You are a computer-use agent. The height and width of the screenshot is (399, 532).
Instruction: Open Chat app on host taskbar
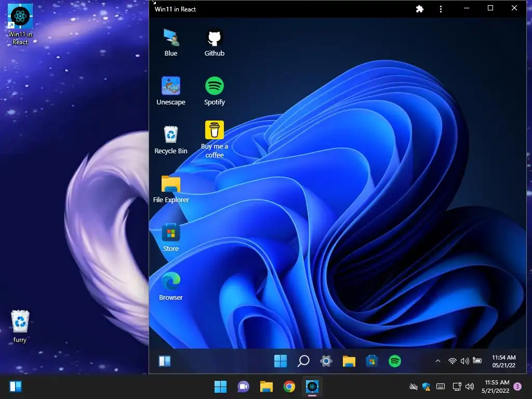(243, 387)
